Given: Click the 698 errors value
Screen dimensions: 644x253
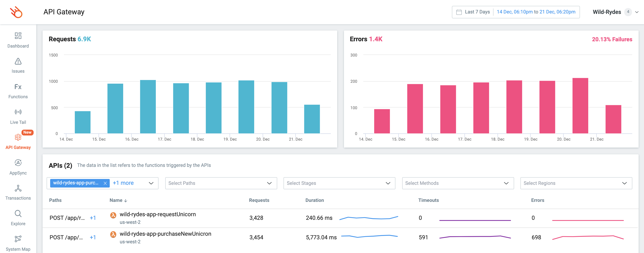Looking at the screenshot, I should 536,238.
